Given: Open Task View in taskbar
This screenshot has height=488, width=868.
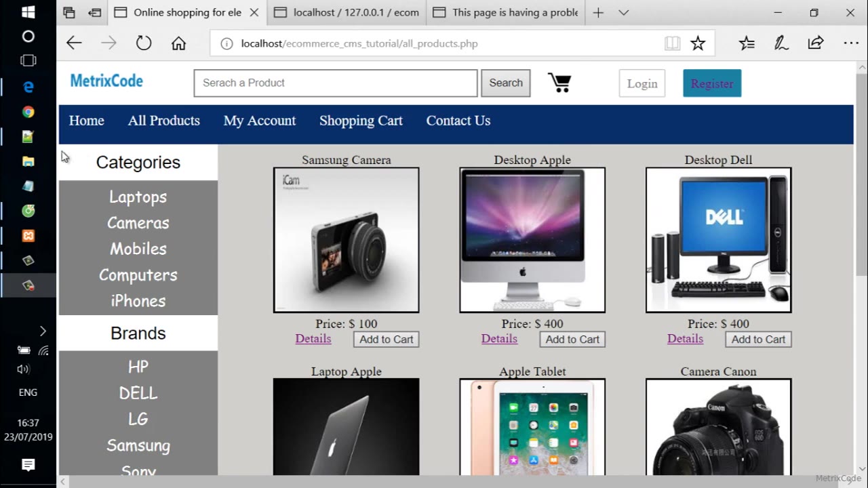Looking at the screenshot, I should [x=28, y=60].
